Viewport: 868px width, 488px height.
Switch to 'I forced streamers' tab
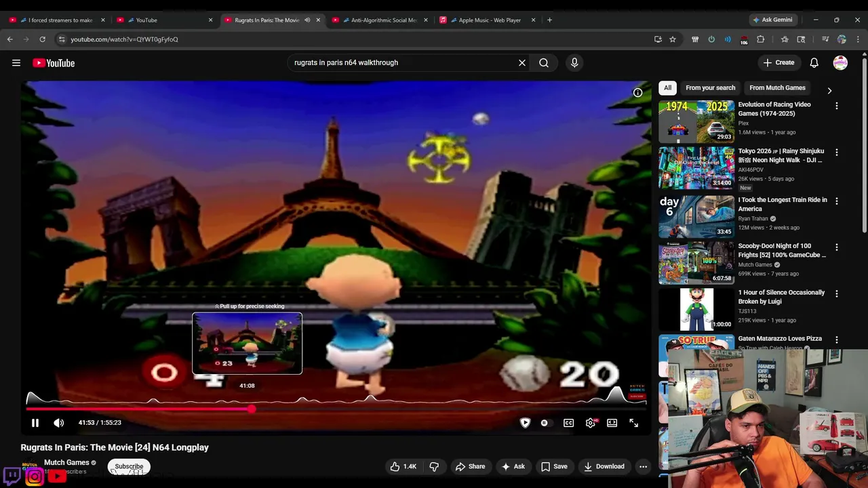pos(58,20)
